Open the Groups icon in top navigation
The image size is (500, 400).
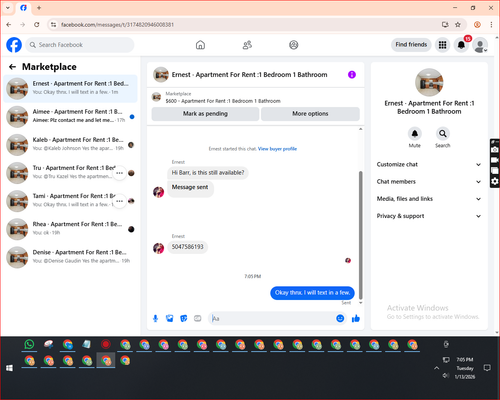point(294,45)
